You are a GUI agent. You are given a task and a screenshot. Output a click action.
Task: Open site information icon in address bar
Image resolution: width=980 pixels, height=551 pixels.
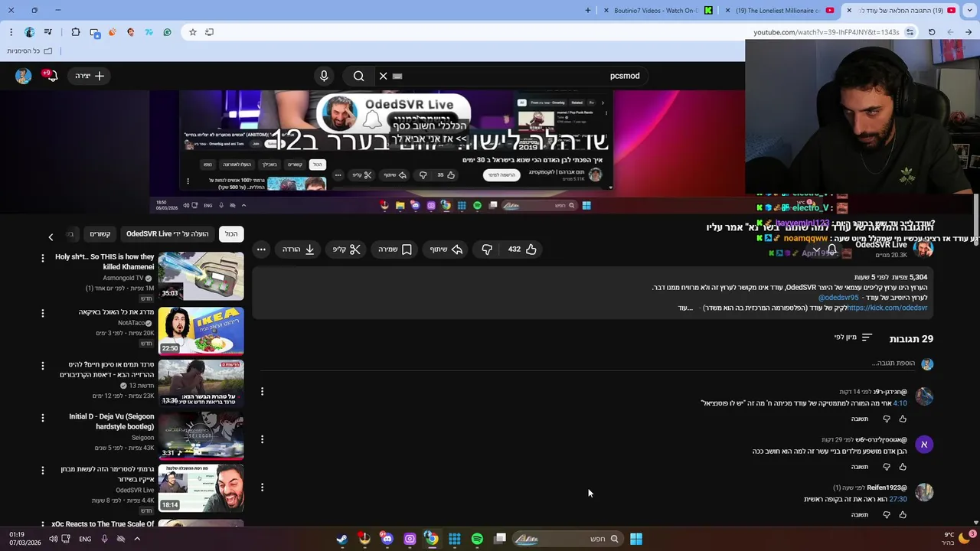910,32
